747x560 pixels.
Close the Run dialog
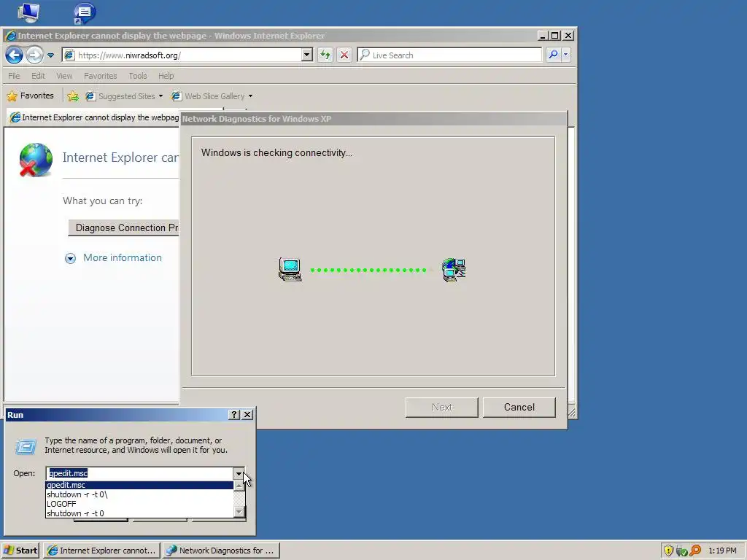point(247,415)
